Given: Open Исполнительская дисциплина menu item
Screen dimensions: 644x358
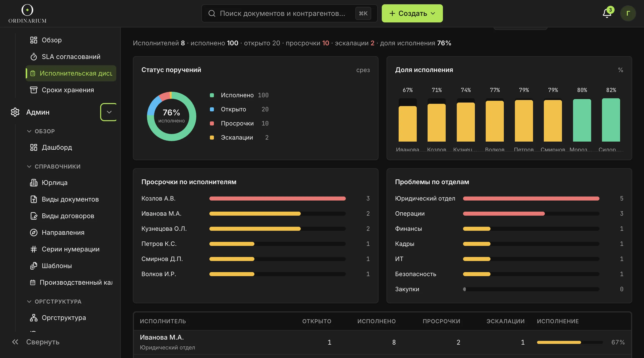Looking at the screenshot, I should click(71, 73).
